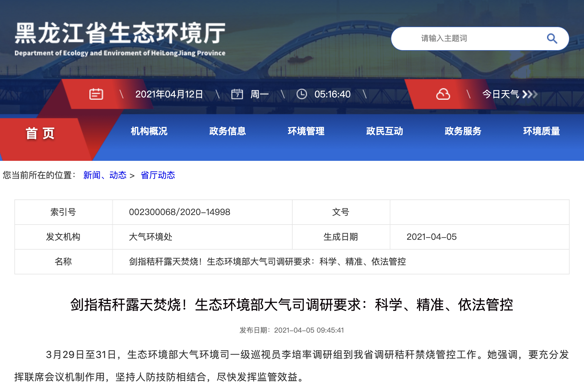Viewport: 584px width, 392px height.
Task: Click the magnifying glass search icon
Action: tap(552, 38)
